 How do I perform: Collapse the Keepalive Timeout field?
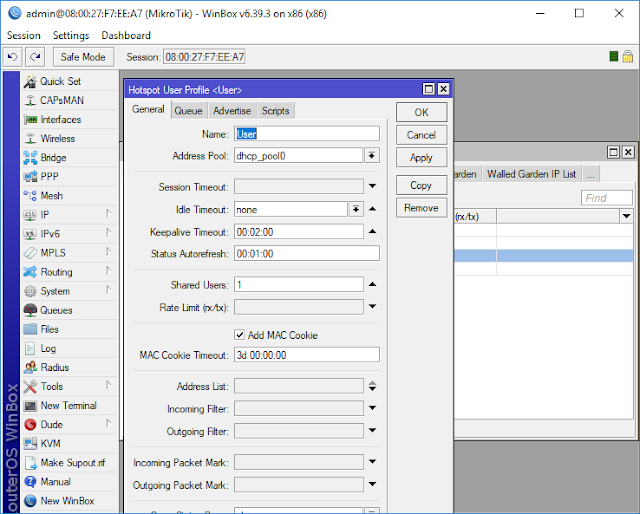pos(372,231)
